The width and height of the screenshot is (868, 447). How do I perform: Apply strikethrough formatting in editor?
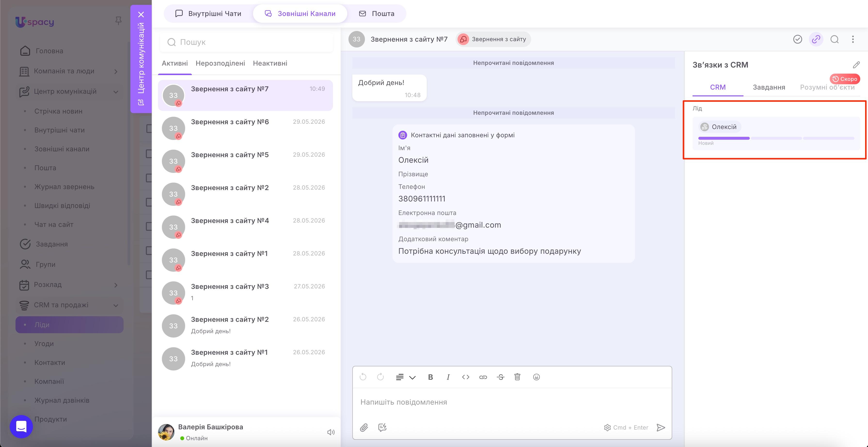tap(500, 377)
